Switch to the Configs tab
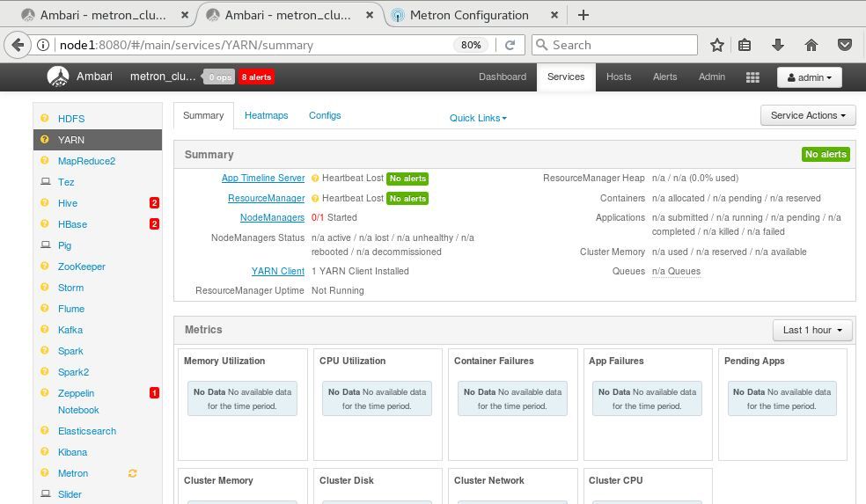The height and width of the screenshot is (504, 866). click(x=325, y=115)
